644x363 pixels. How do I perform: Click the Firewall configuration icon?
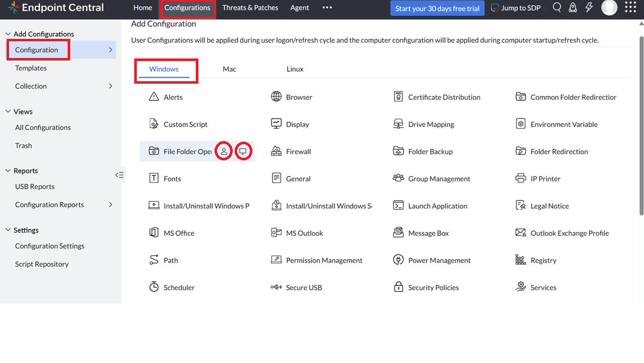(276, 151)
